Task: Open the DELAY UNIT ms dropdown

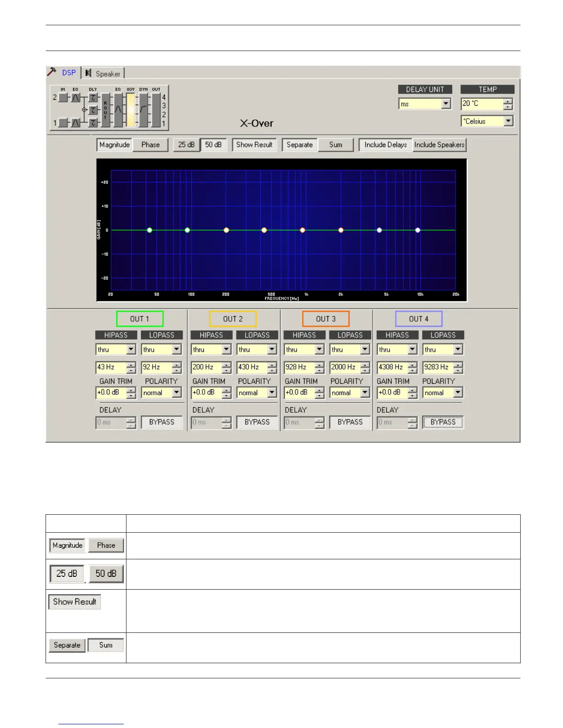Action: click(425, 104)
